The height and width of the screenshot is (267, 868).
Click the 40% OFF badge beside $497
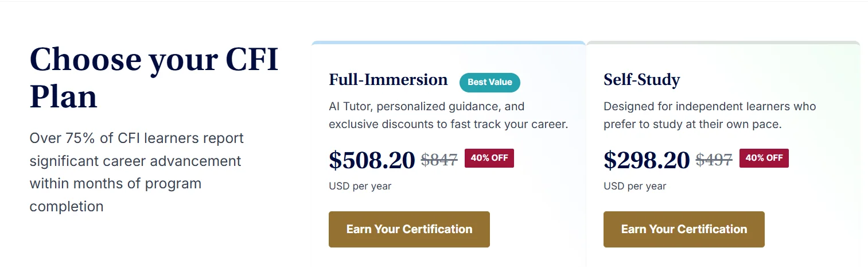coord(764,158)
